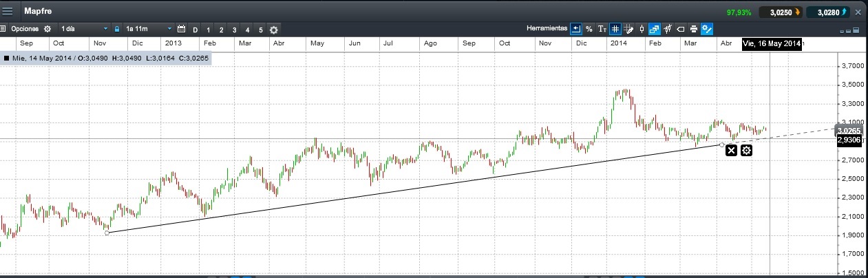Image resolution: width=868 pixels, height=278 pixels.
Task: Click the calendar date picker icon
Action: click(182, 29)
